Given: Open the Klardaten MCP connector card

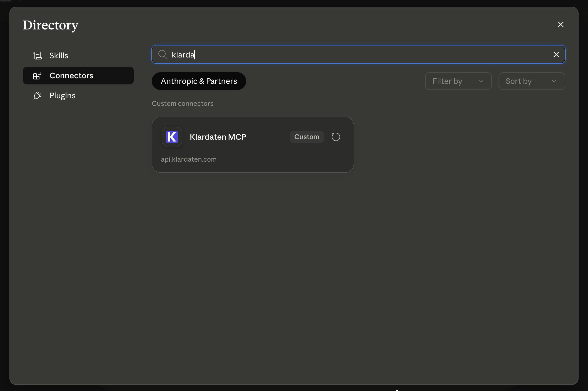Looking at the screenshot, I should 253,145.
